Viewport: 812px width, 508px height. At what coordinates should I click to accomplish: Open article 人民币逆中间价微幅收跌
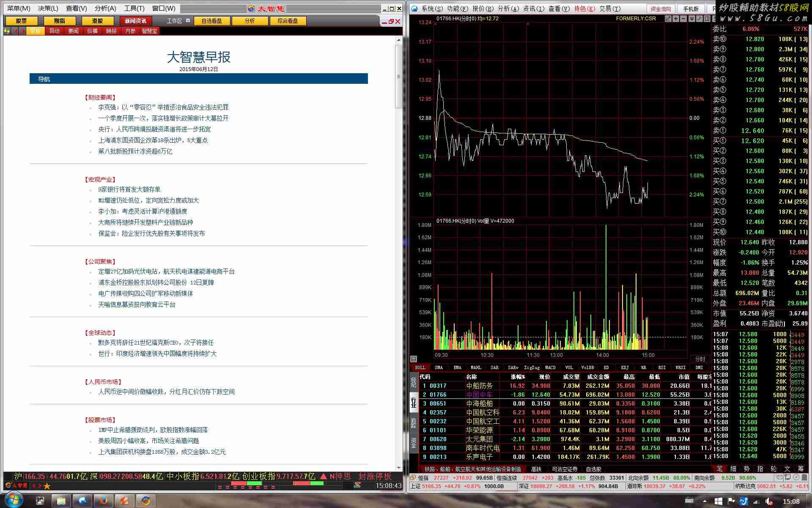[x=167, y=392]
